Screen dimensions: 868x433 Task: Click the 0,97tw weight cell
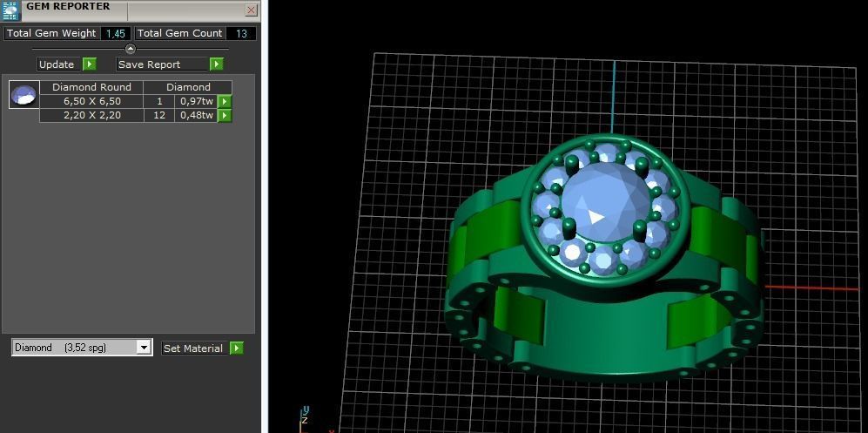pos(196,101)
